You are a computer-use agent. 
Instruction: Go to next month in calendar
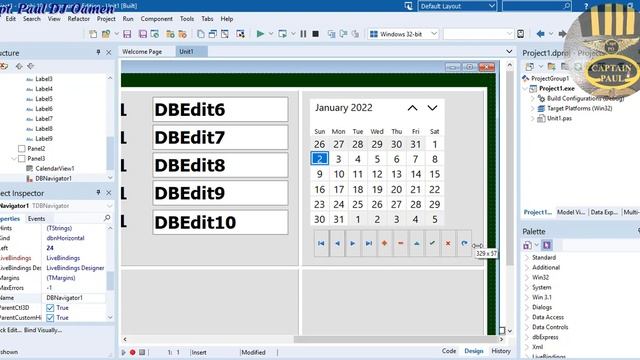(432, 108)
